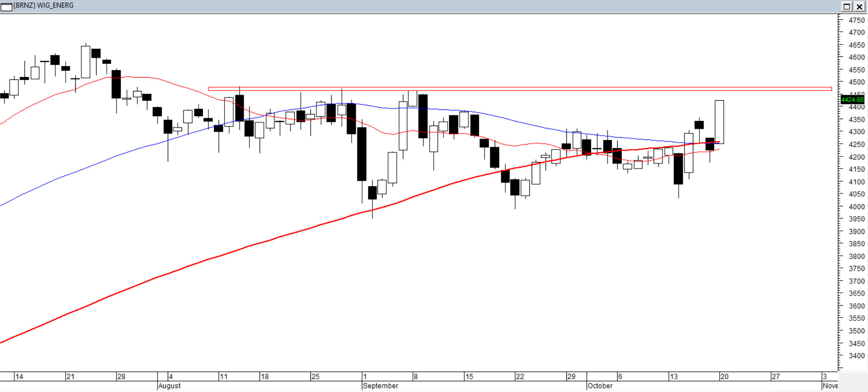Click the 4200 price axis label
This screenshot has width=868, height=392.
[x=856, y=157]
